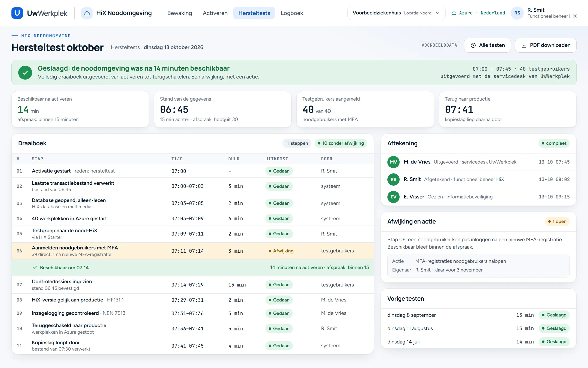Select the highlighted step 06 Afwijking row
The height and width of the screenshot is (368, 588).
coord(192,251)
